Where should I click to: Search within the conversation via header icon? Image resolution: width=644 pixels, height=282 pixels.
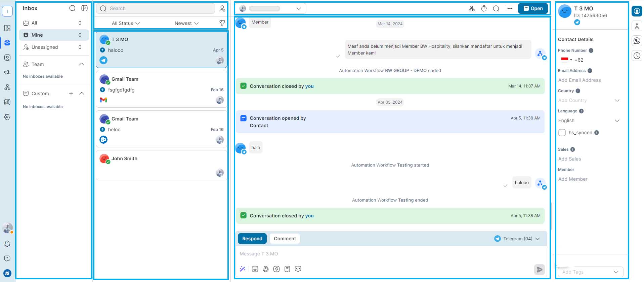496,9
